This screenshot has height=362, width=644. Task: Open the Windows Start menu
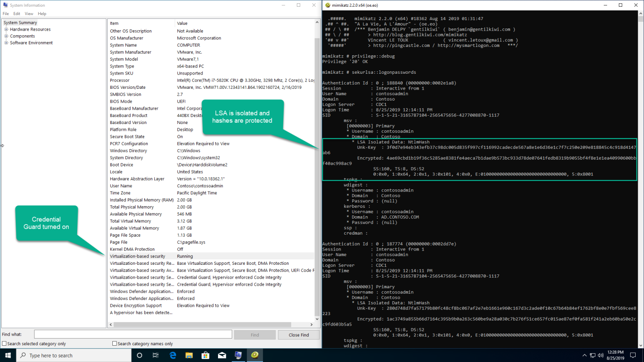pyautogui.click(x=8, y=355)
